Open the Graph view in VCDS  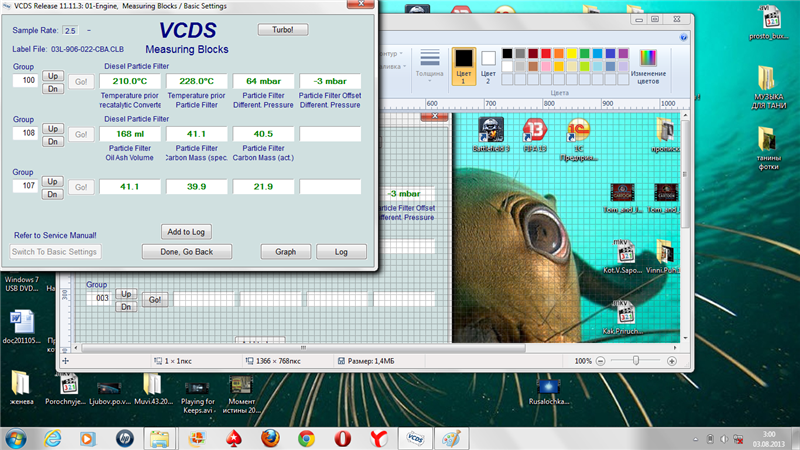pyautogui.click(x=286, y=252)
